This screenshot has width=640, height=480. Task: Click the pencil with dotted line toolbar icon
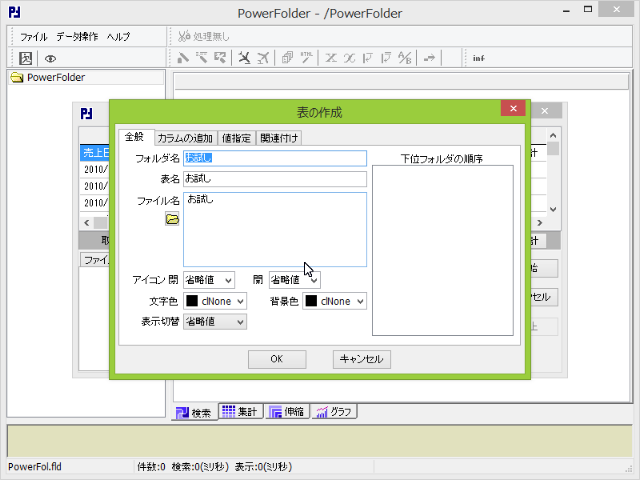201,58
